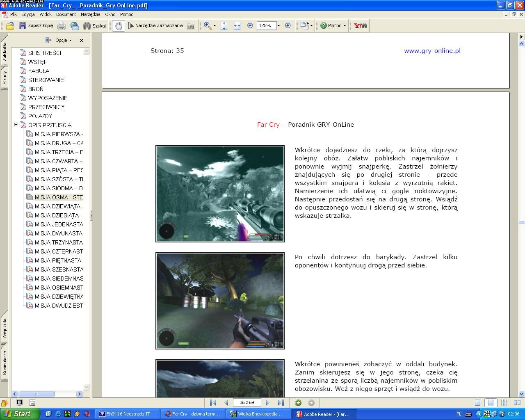The width and height of the screenshot is (525, 420).
Task: Select the Zoom In magnifier tool
Action: point(208,25)
